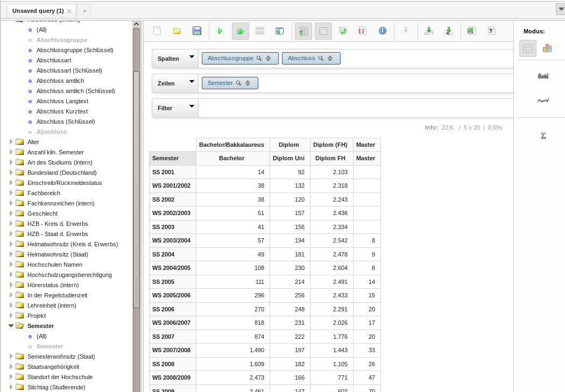Collapse the Semester folder
This screenshot has width=565, height=392.
pos(11,326)
